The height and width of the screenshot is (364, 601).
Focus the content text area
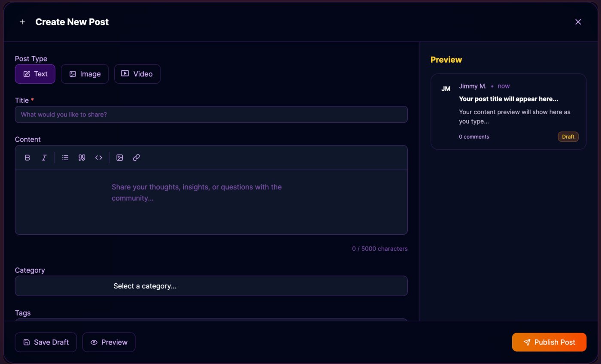(211, 202)
